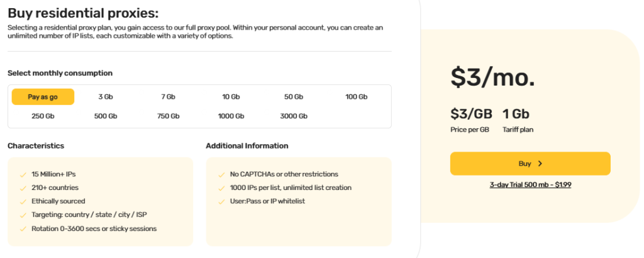Select the 3000 Gb plan
Image resolution: width=644 pixels, height=258 pixels.
(294, 116)
